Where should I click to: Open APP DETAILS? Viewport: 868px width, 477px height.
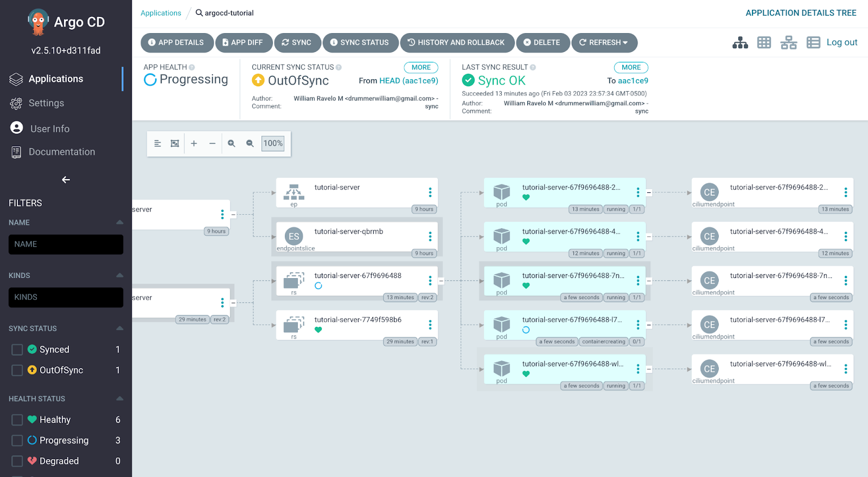click(x=177, y=43)
